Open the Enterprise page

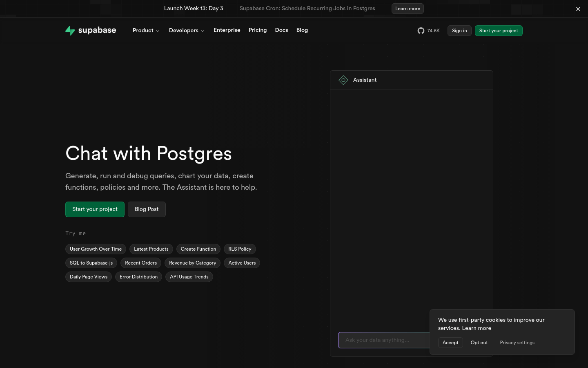point(227,30)
